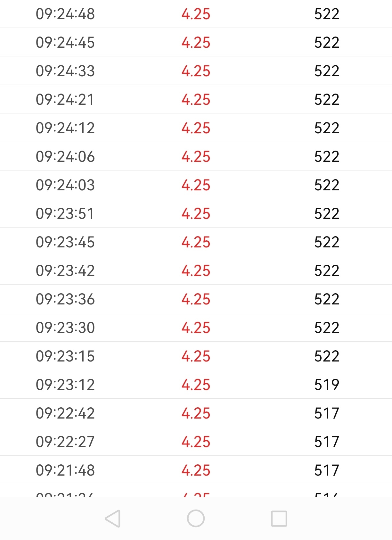Select the trade row at 09:24:45

[196, 42]
